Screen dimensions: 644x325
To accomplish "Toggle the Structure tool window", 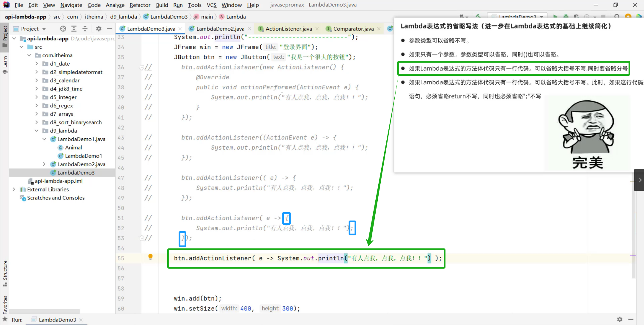I will 5,273.
